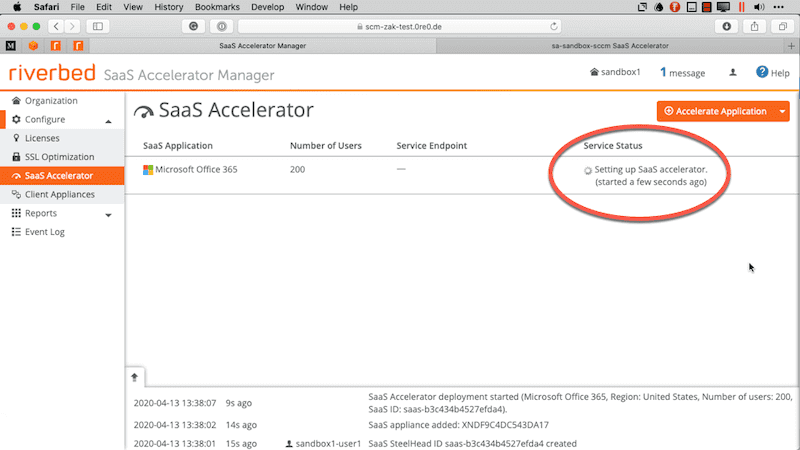Open the Event Log page
The height and width of the screenshot is (450, 800).
click(44, 232)
